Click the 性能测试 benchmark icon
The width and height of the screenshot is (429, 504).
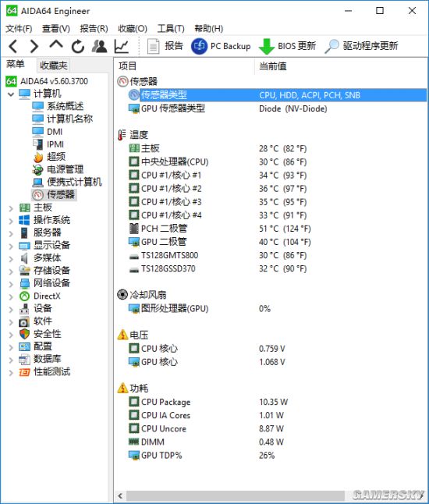tap(24, 372)
